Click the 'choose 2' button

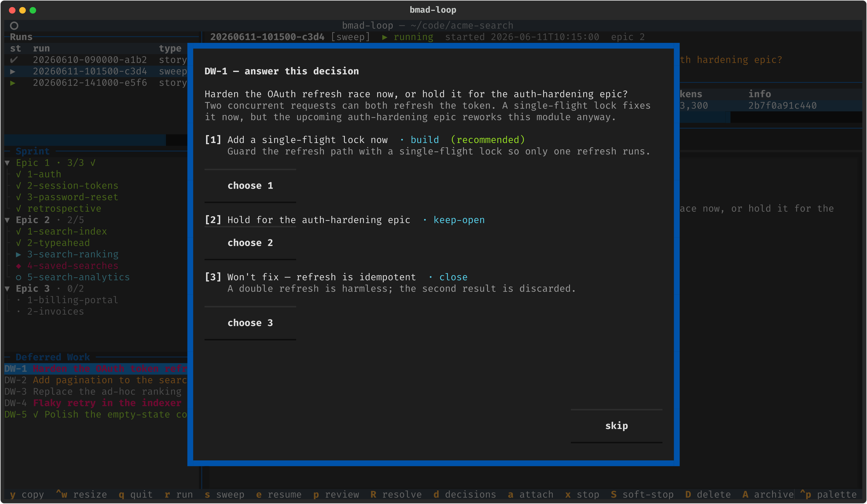pyautogui.click(x=250, y=243)
